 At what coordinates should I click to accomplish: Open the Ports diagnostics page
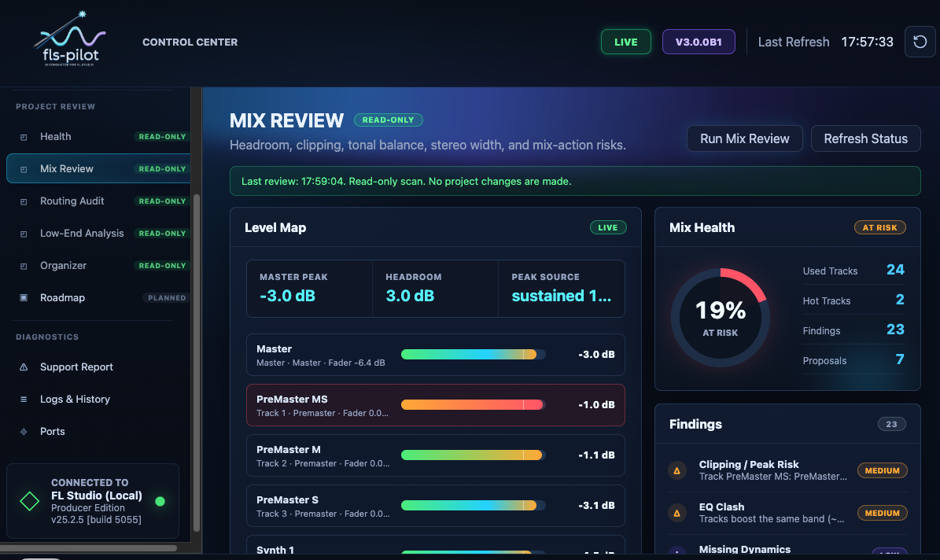pyautogui.click(x=92, y=432)
